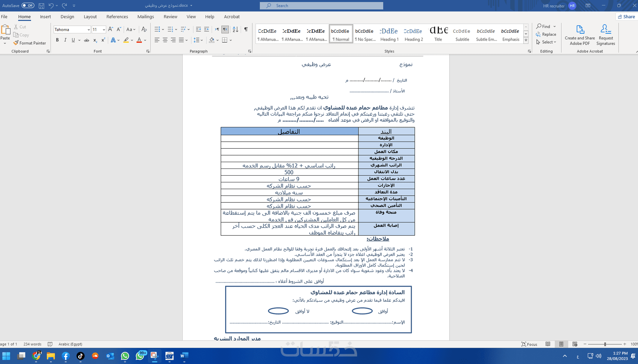Expand the Bullets list dropdown

pos(163,29)
